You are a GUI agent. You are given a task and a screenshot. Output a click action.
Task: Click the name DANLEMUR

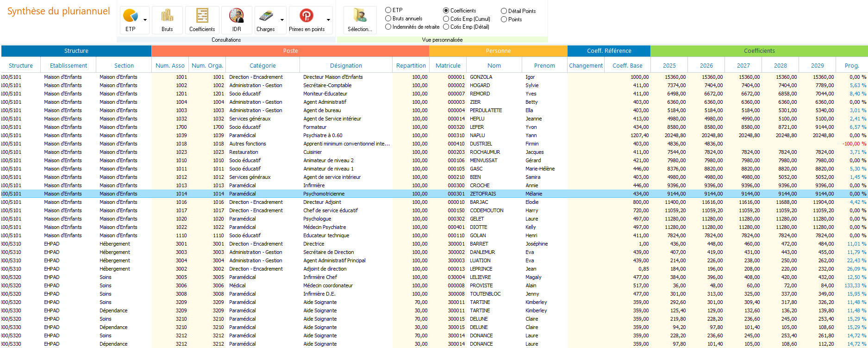tap(482, 252)
